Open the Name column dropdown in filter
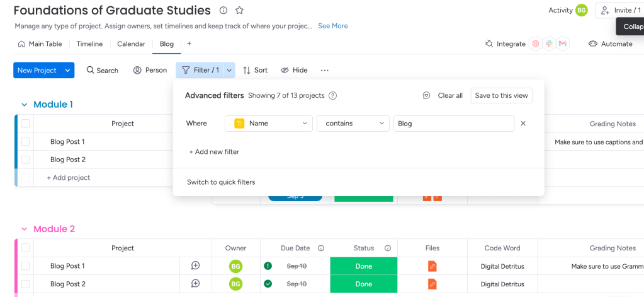 268,124
